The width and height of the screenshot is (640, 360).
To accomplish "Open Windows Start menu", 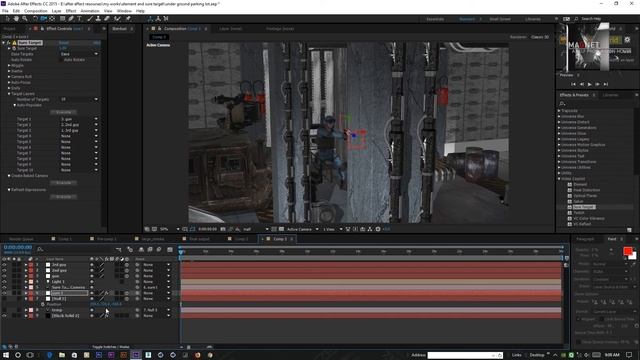I will (x=6, y=355).
